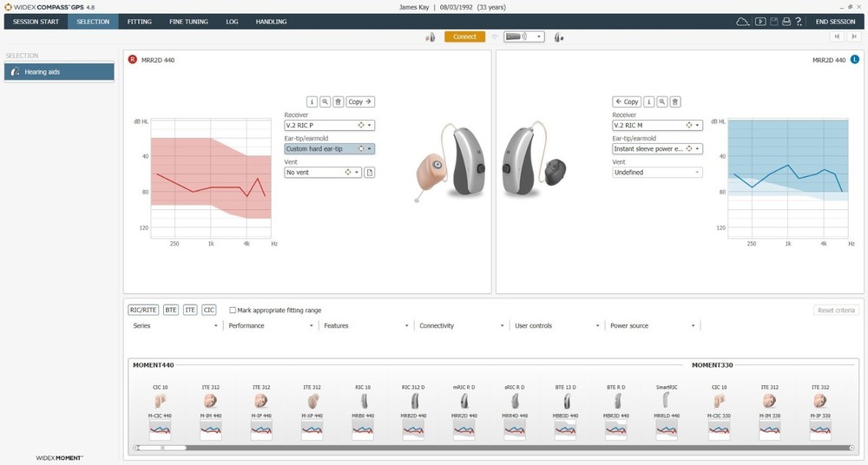Switch to the FITTING tab

tap(140, 22)
